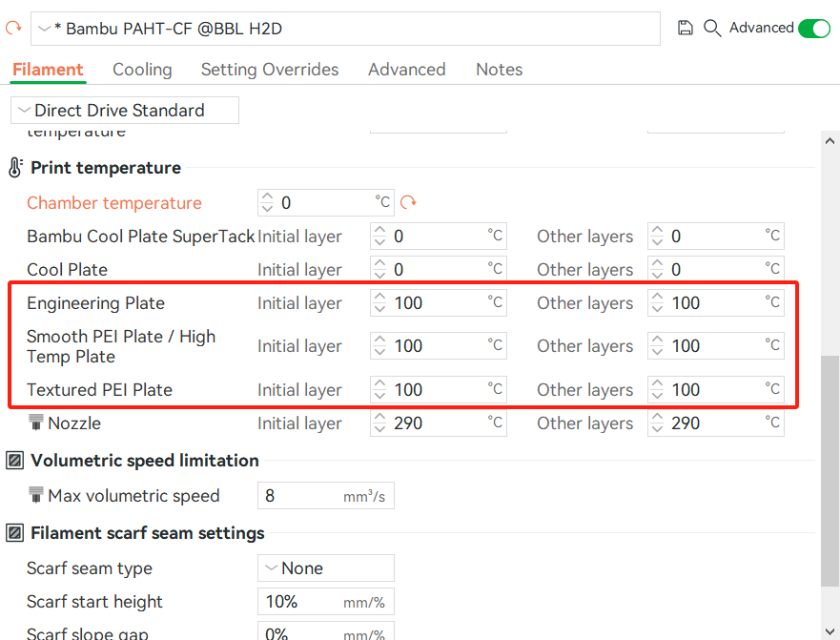Screen dimensions: 840x640
Task: Open the Setting Overrides tab
Action: click(270, 70)
